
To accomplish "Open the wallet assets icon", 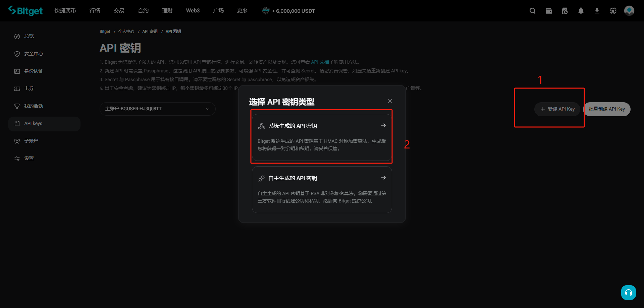I will 549,11.
